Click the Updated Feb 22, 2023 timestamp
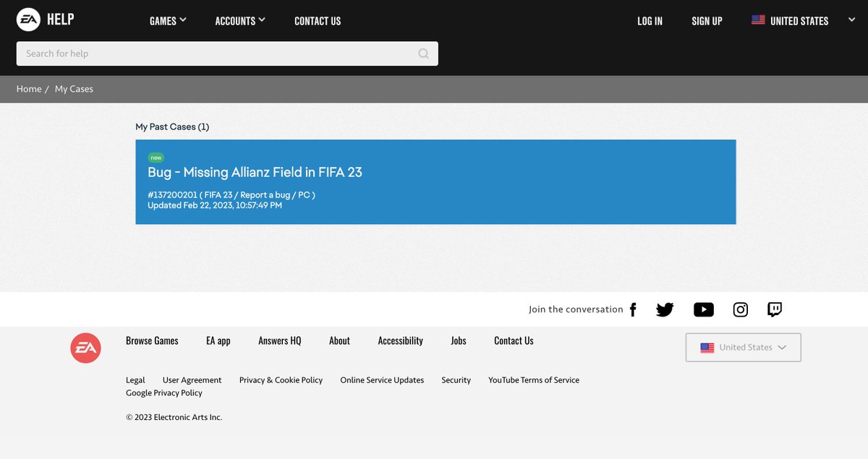This screenshot has width=868, height=459. coord(215,205)
